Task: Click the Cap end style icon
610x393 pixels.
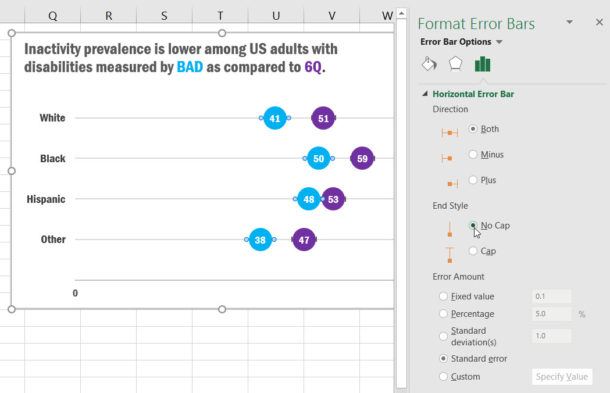Action: click(x=450, y=255)
